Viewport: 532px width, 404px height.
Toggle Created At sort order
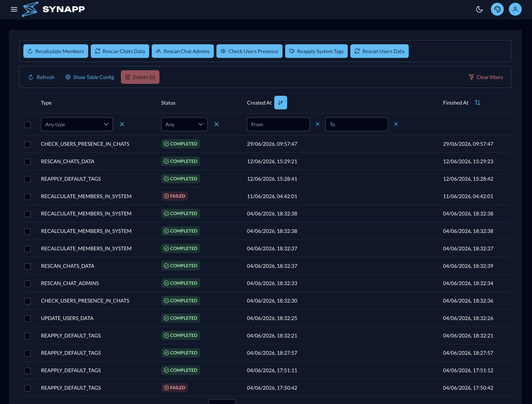point(281,103)
